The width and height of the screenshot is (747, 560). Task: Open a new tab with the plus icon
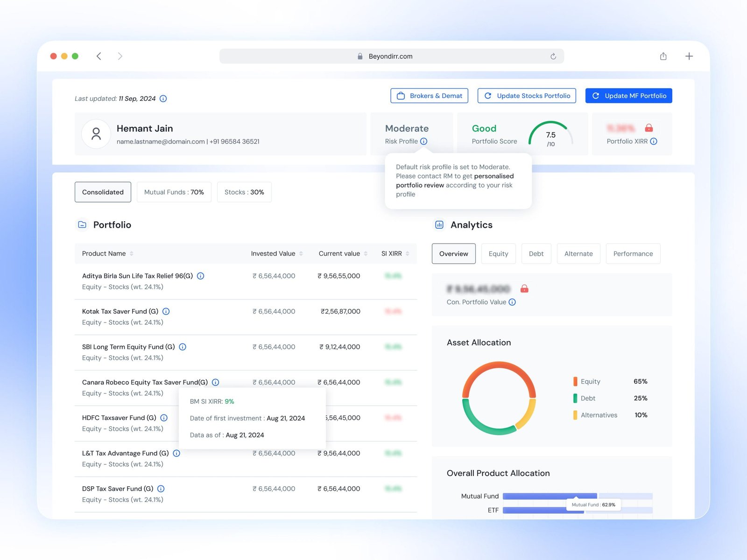(x=689, y=56)
